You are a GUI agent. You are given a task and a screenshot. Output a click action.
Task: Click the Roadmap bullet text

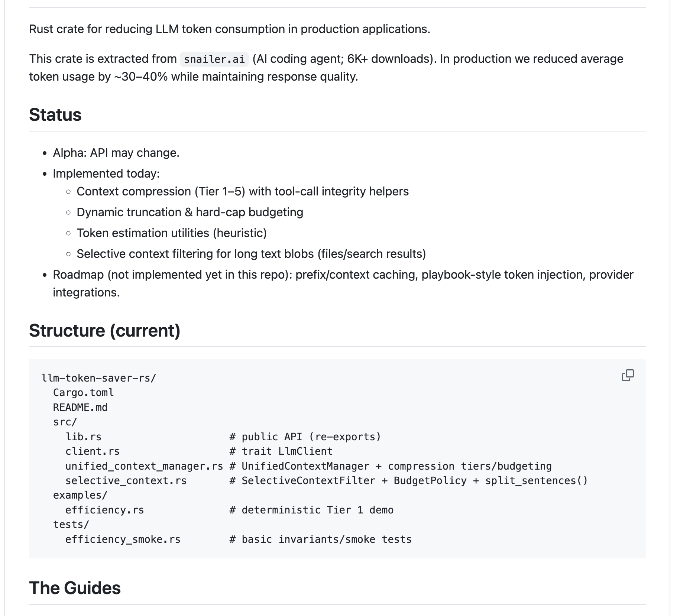[x=343, y=275]
